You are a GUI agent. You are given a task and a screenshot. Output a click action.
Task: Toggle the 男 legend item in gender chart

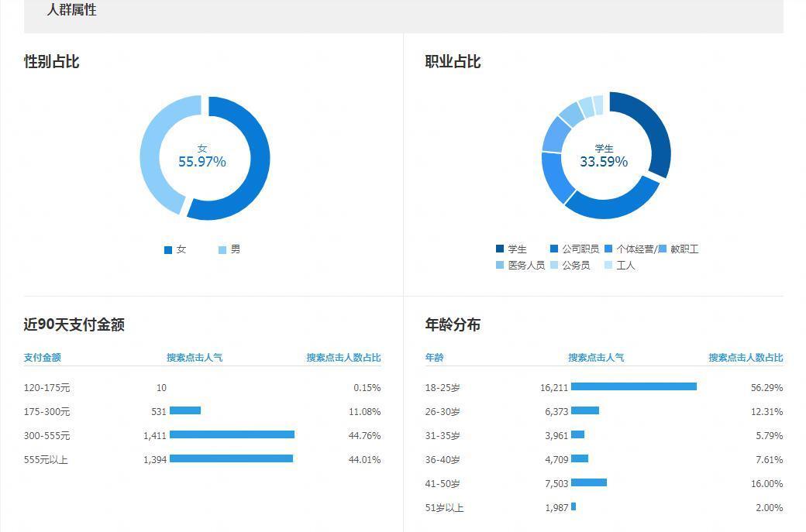229,249
